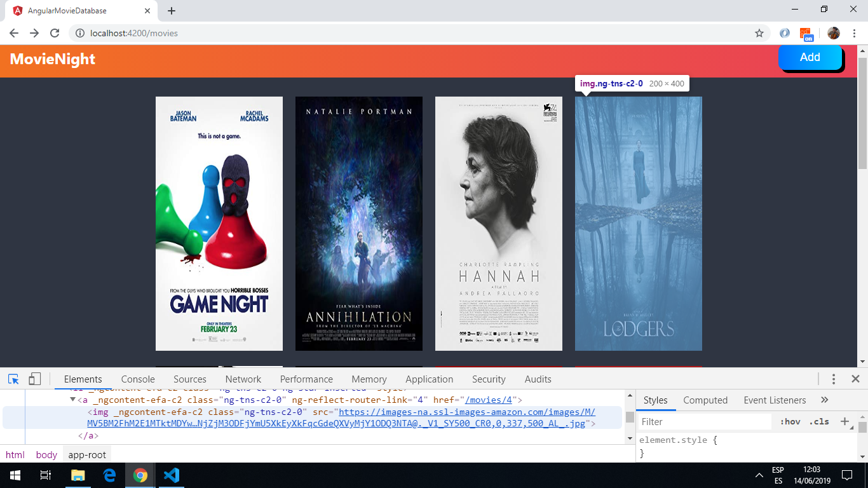Open The Lodgers movie poster
This screenshot has height=488, width=868.
point(639,224)
